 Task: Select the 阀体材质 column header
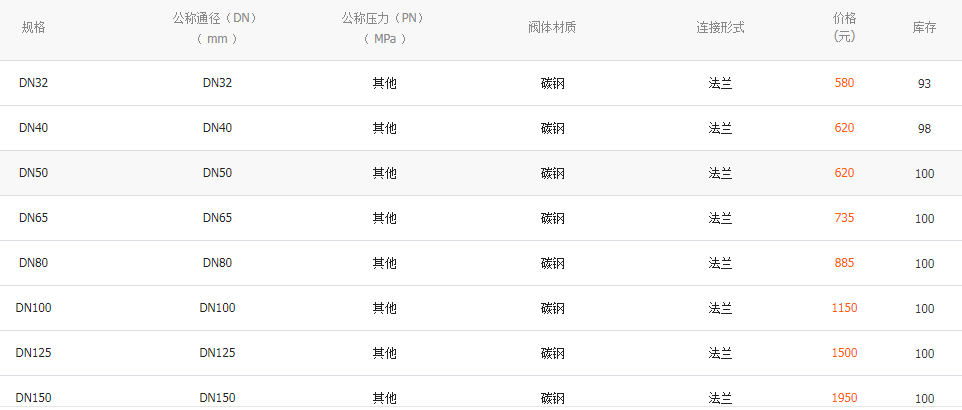552,27
